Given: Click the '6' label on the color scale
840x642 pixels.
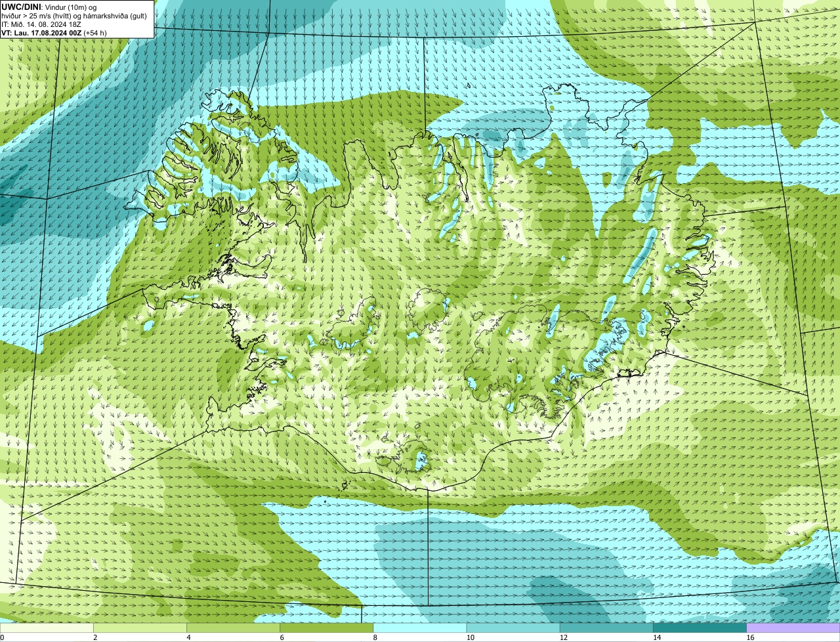Looking at the screenshot, I should click(282, 637).
